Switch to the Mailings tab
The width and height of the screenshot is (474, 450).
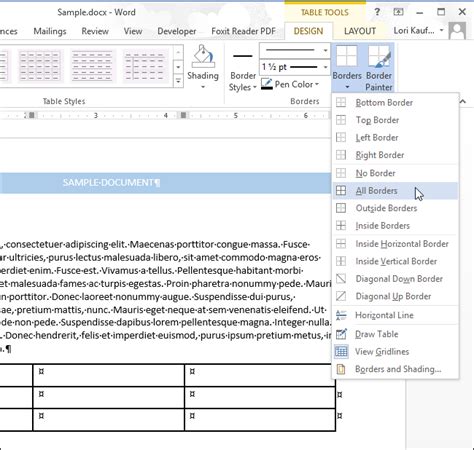50,31
